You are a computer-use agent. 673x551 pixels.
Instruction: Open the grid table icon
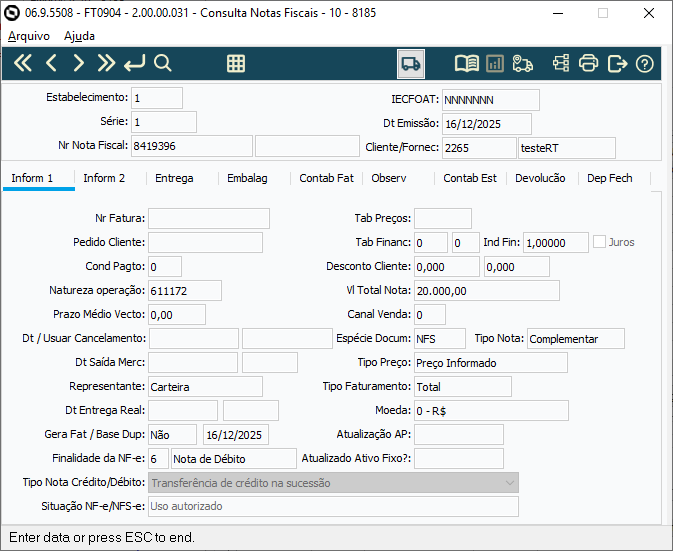pos(236,64)
